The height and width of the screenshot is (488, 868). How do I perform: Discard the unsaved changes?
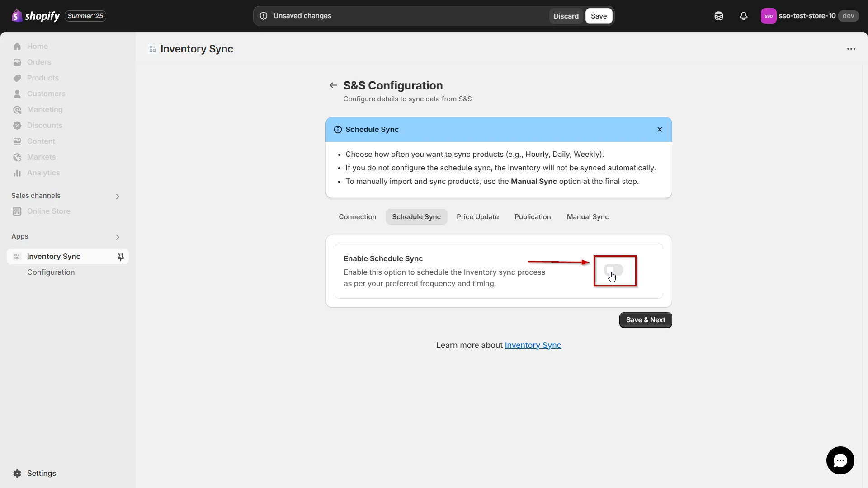point(566,16)
